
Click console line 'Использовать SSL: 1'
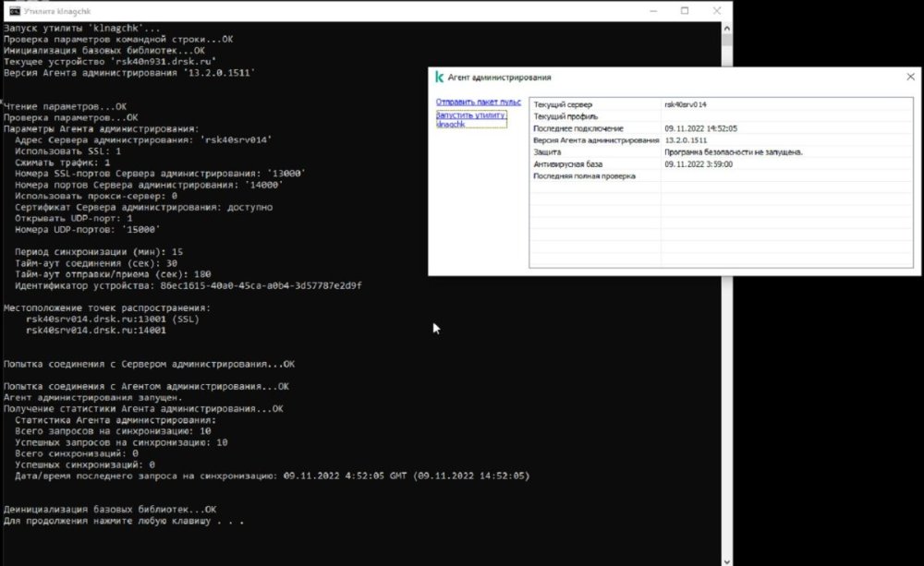(67, 151)
